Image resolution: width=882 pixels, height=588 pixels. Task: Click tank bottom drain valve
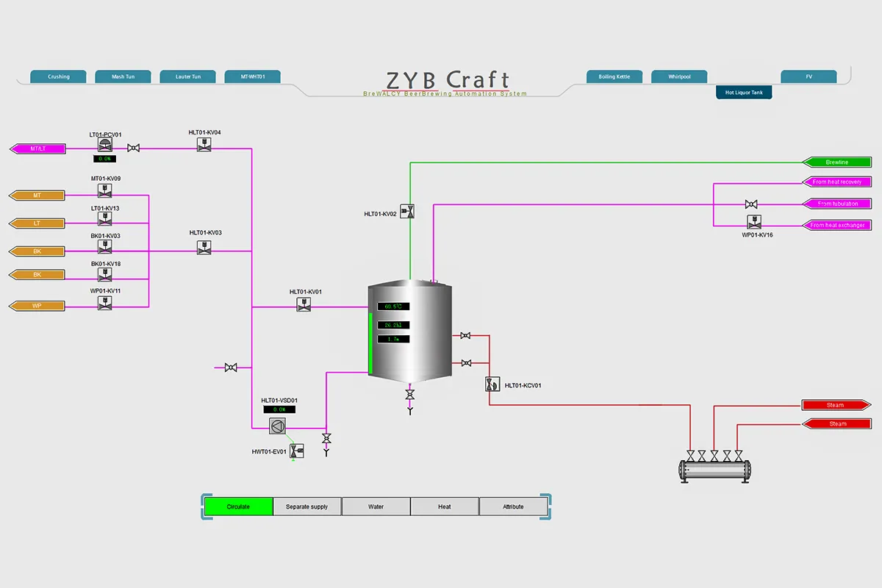[410, 395]
